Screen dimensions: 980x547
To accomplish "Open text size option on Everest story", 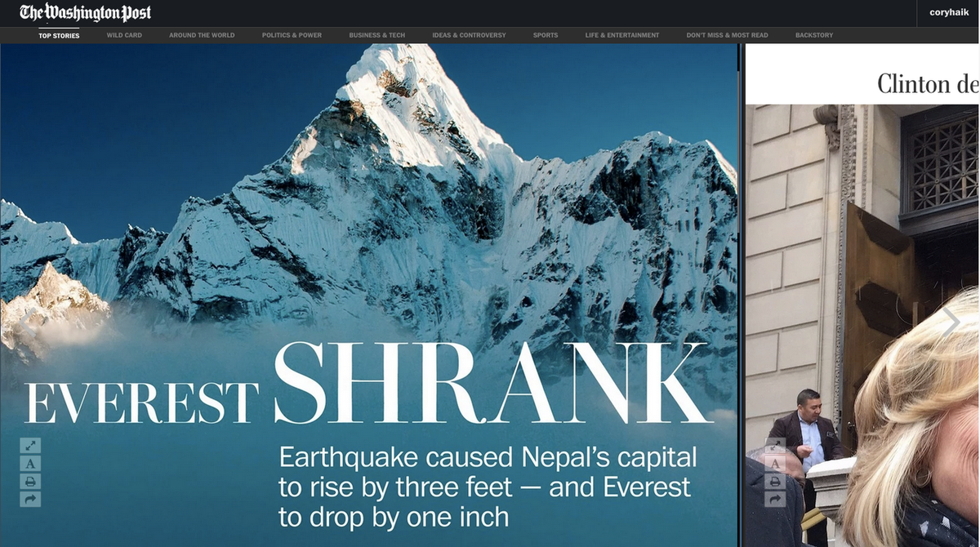I will click(30, 464).
